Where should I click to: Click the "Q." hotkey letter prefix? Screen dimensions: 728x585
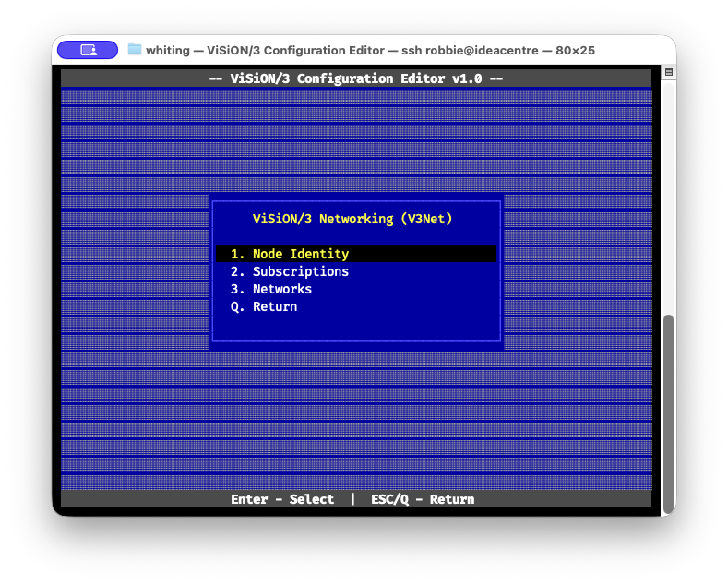point(237,306)
